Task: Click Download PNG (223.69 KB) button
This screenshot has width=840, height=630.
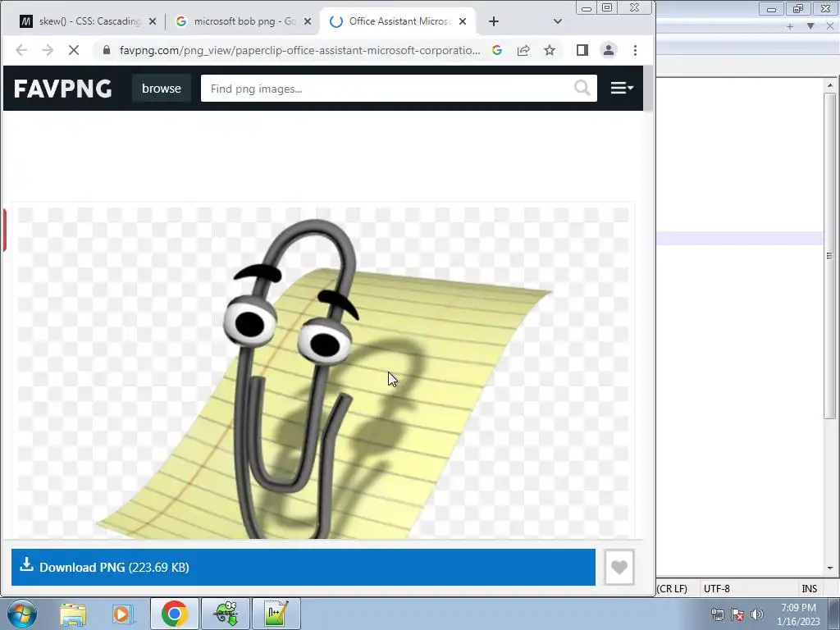Action: tap(304, 568)
